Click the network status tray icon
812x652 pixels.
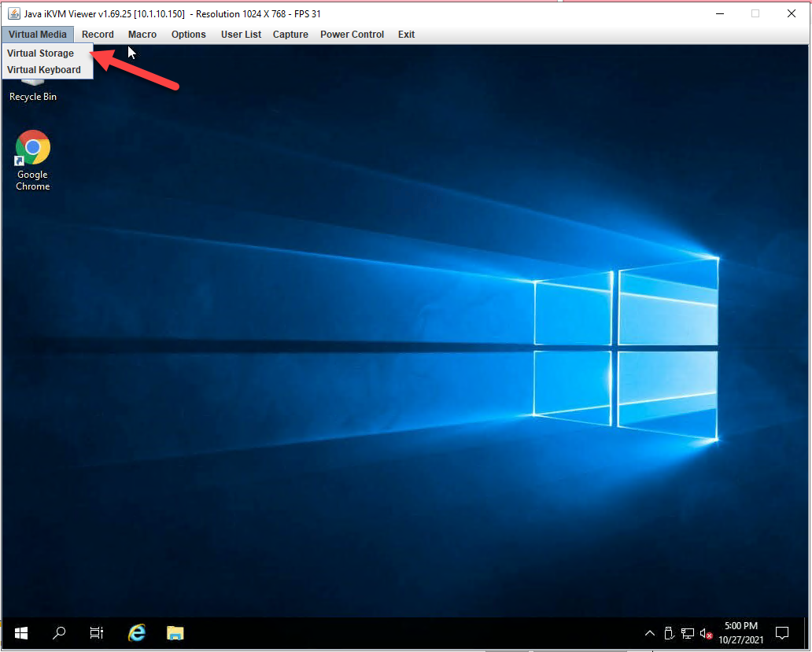[x=687, y=633]
